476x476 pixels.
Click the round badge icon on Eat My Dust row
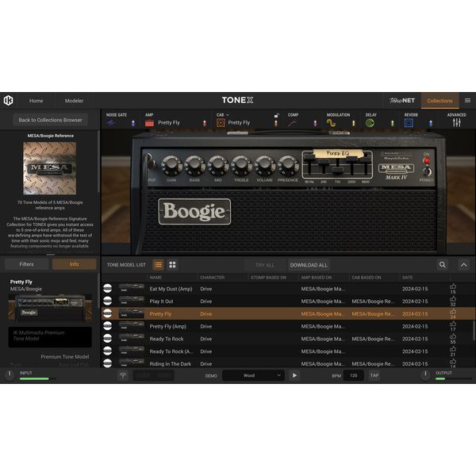click(x=107, y=289)
